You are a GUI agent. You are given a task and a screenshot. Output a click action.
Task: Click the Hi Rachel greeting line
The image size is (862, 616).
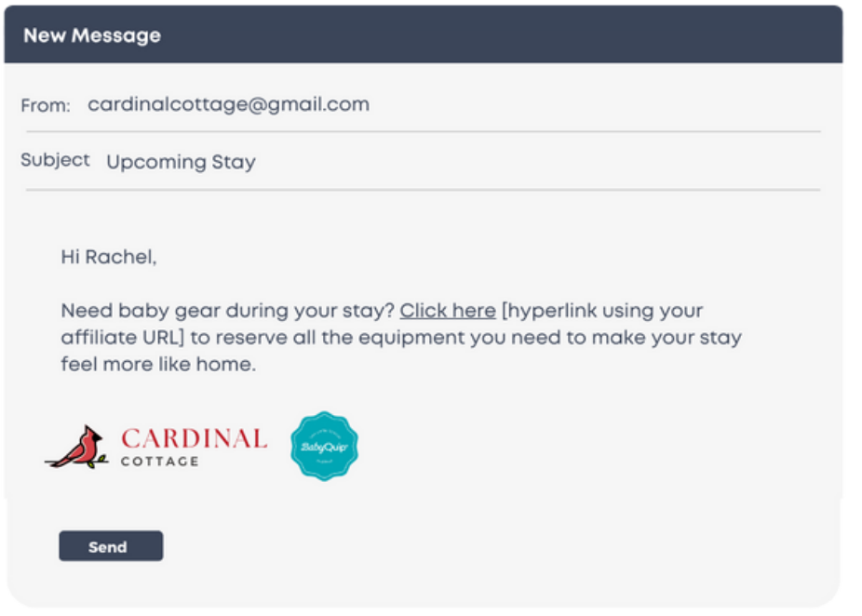tap(109, 257)
